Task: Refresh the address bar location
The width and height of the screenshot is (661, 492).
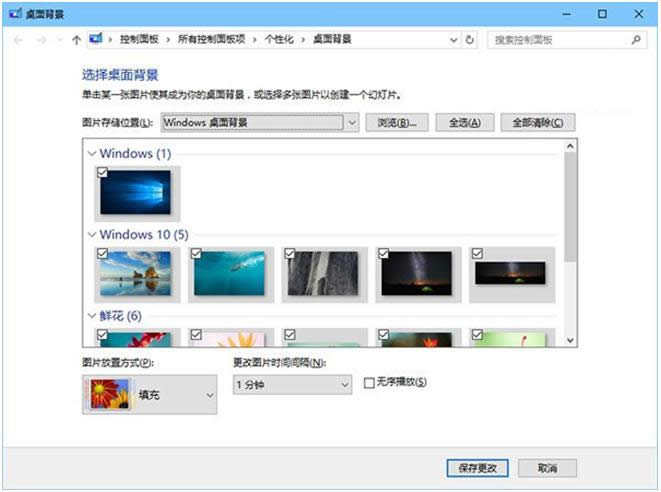Action: pos(470,40)
